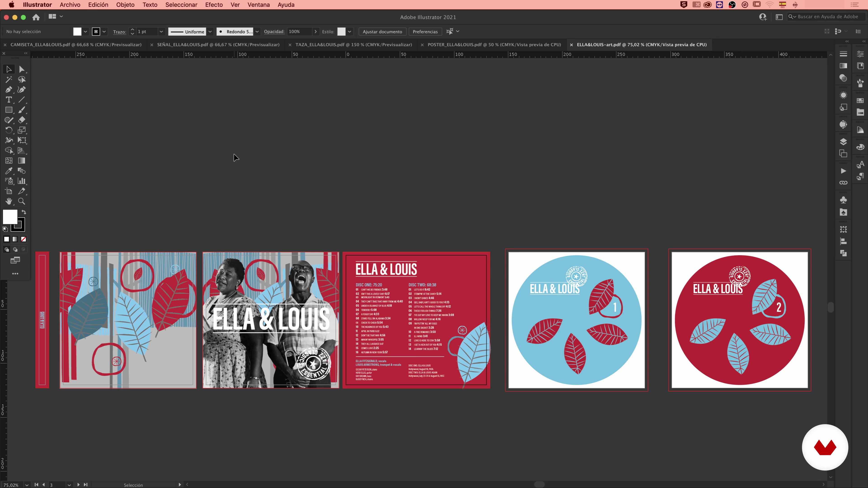Screen dimensions: 868x488
Task: Go to next artboard
Action: [x=78, y=485]
